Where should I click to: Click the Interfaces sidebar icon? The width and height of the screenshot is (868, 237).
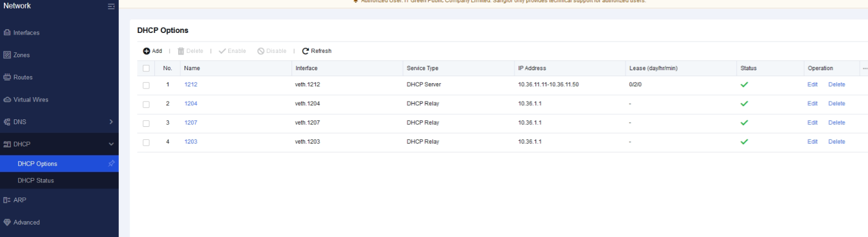[x=7, y=32]
